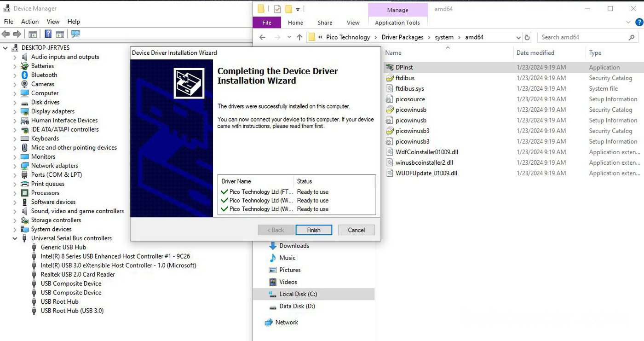Select the Print queues category icon
This screenshot has width=644, height=341.
tap(25, 184)
